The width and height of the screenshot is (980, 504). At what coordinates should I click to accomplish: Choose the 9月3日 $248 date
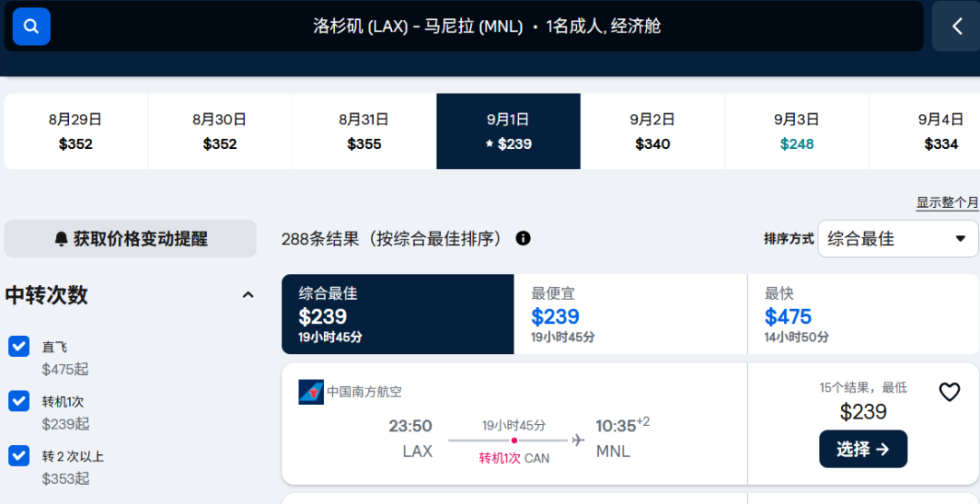pyautogui.click(x=796, y=131)
